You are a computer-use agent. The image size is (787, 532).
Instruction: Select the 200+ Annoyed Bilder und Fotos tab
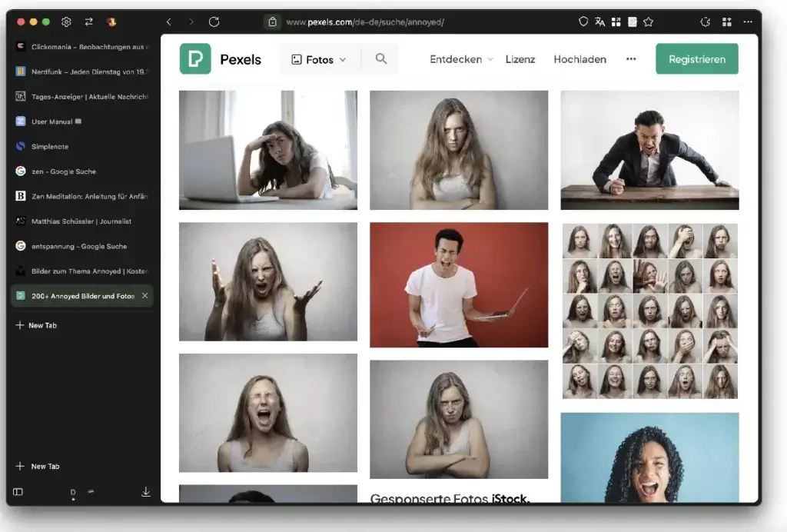coord(82,296)
